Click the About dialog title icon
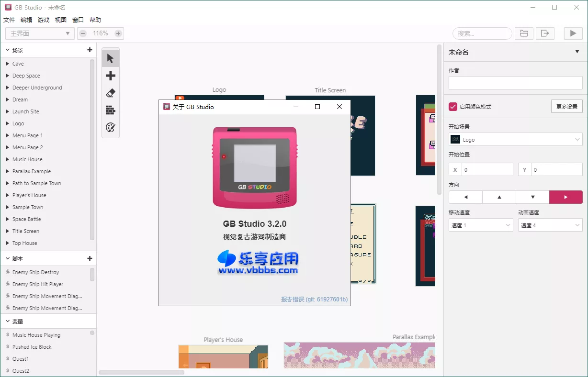The width and height of the screenshot is (588, 377). [x=167, y=107]
